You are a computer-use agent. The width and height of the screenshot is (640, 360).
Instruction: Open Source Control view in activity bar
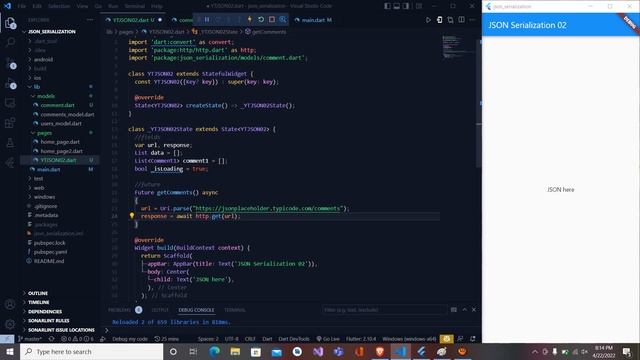pyautogui.click(x=10, y=63)
